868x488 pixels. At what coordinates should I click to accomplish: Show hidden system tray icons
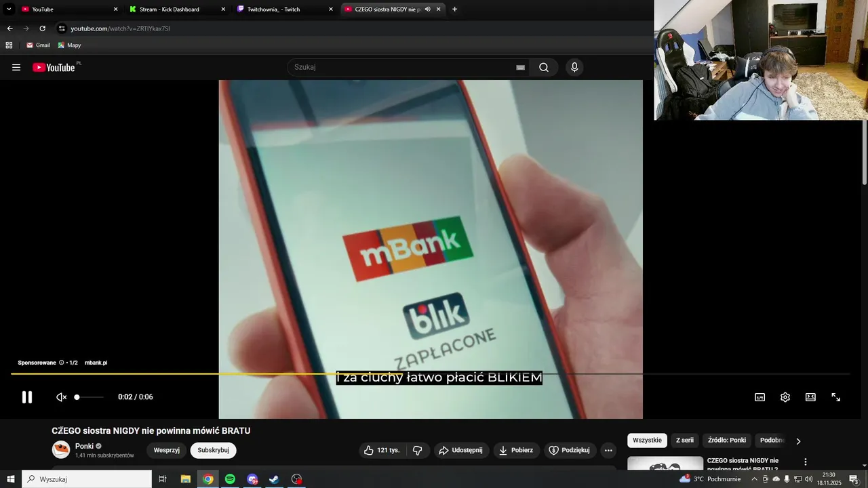pyautogui.click(x=754, y=479)
